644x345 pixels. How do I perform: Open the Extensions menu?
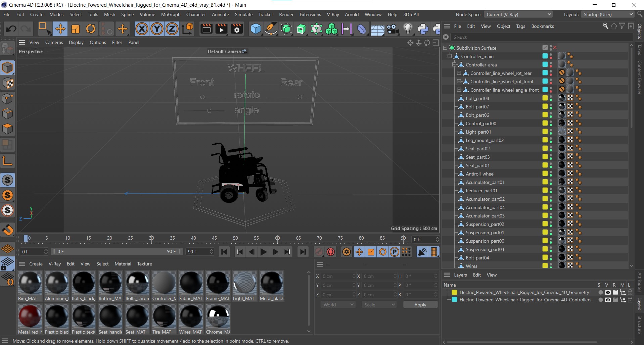coord(310,14)
